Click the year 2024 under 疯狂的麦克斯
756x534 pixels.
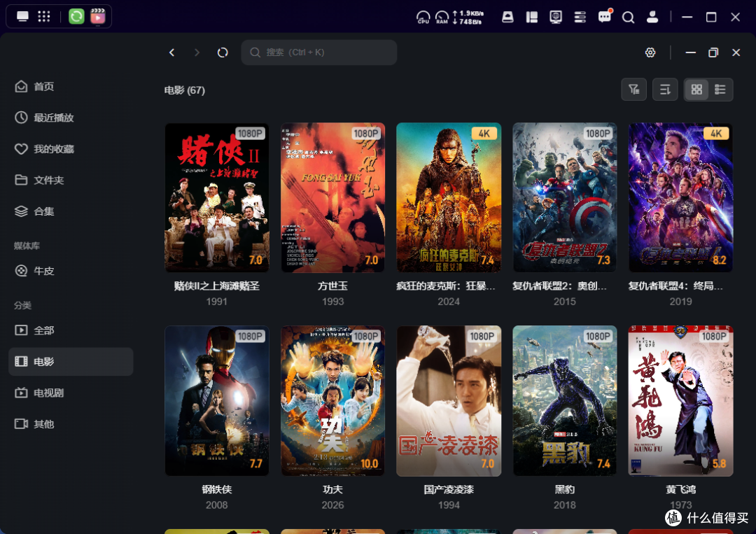pos(449,302)
